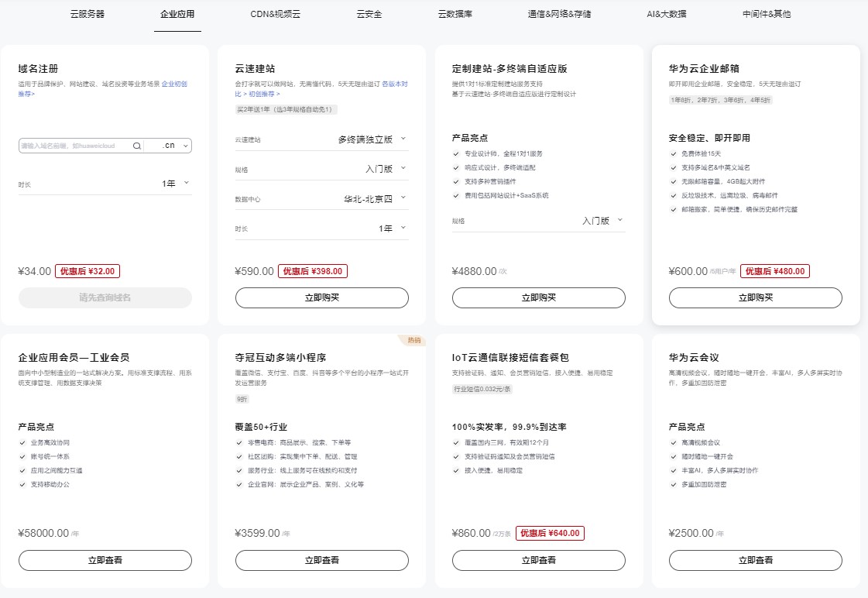The height and width of the screenshot is (598, 868).
Task: Go to the 云安全 tab
Action: [369, 14]
